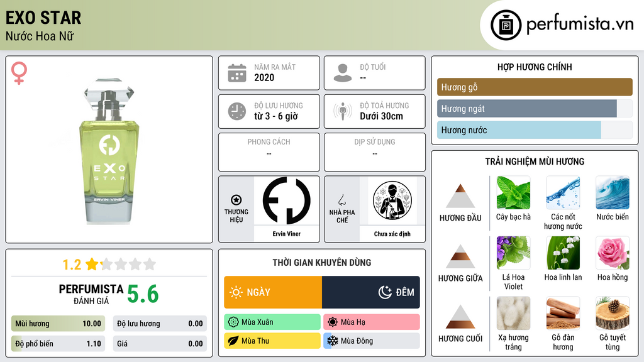Click the Hương giữa pyramid icon
This screenshot has width=644, height=362.
click(x=460, y=256)
